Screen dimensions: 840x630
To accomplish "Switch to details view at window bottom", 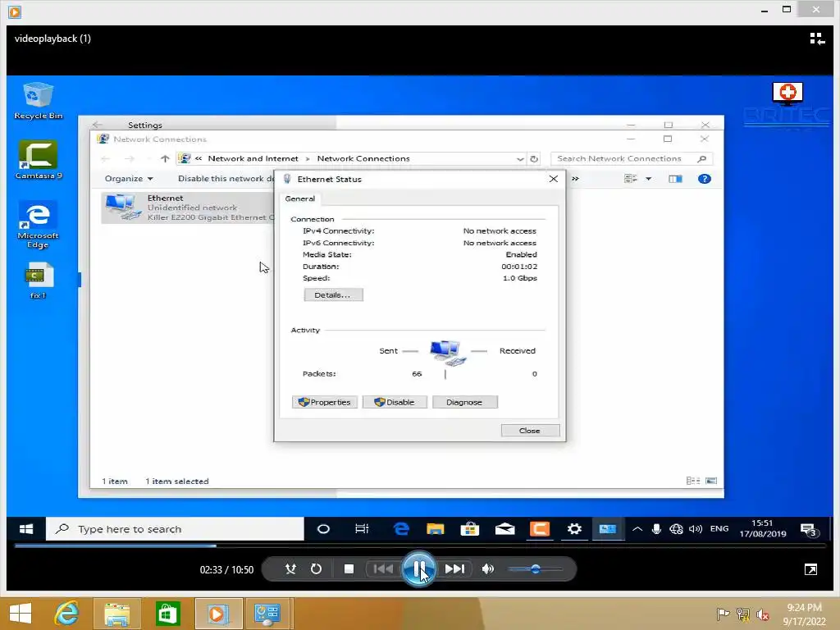I will tap(692, 481).
